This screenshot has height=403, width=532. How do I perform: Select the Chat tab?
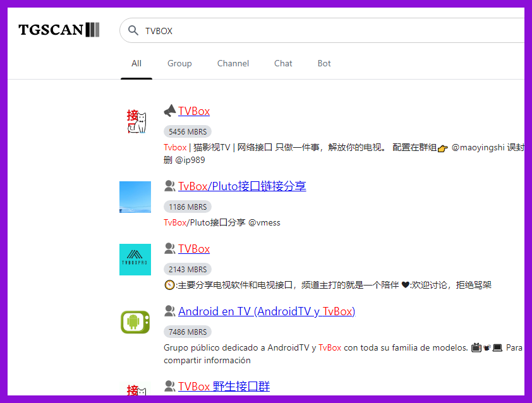point(283,63)
